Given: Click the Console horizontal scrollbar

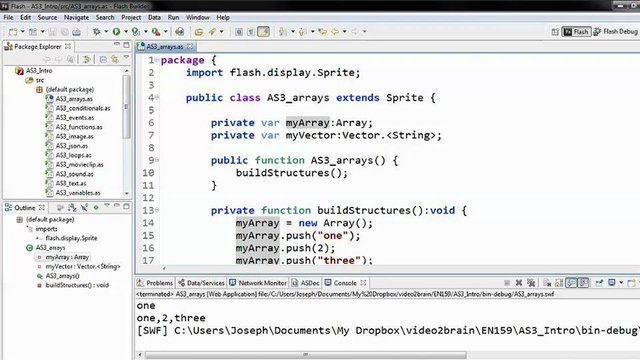Looking at the screenshot, I should 305,355.
